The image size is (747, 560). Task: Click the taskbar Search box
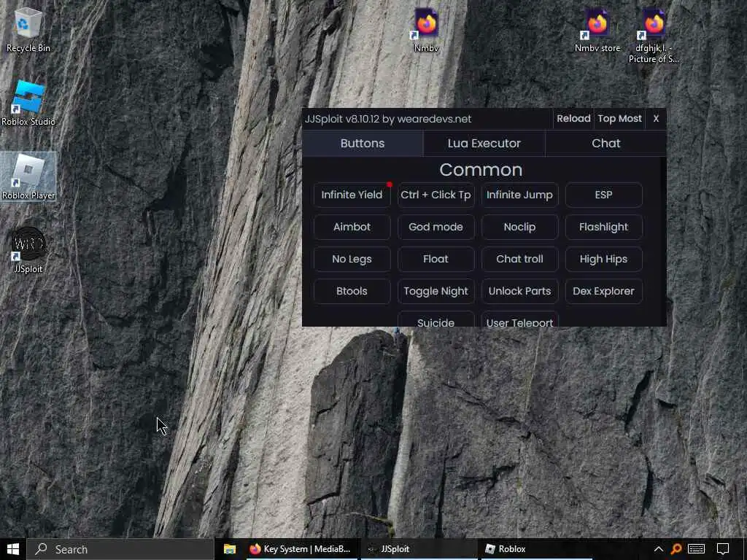120,549
